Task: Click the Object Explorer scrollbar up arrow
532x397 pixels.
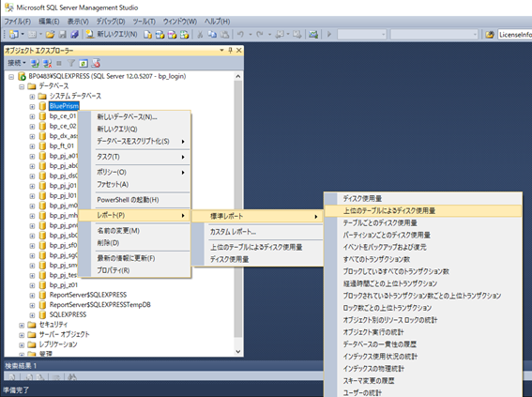Action: click(x=238, y=76)
